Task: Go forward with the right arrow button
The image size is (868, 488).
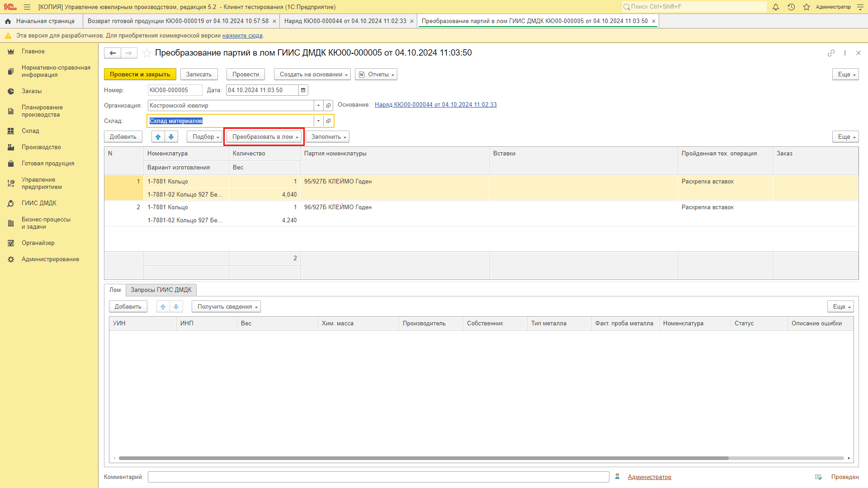Action: click(129, 53)
